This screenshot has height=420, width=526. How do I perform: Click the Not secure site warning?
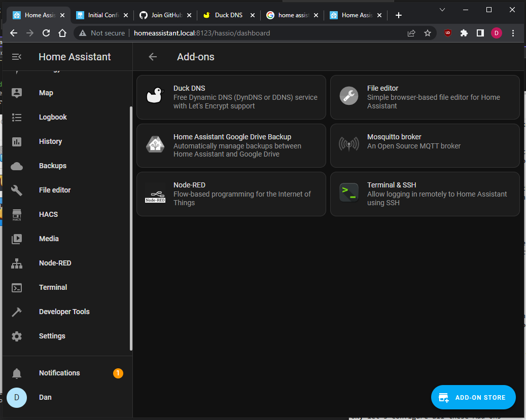(x=102, y=33)
